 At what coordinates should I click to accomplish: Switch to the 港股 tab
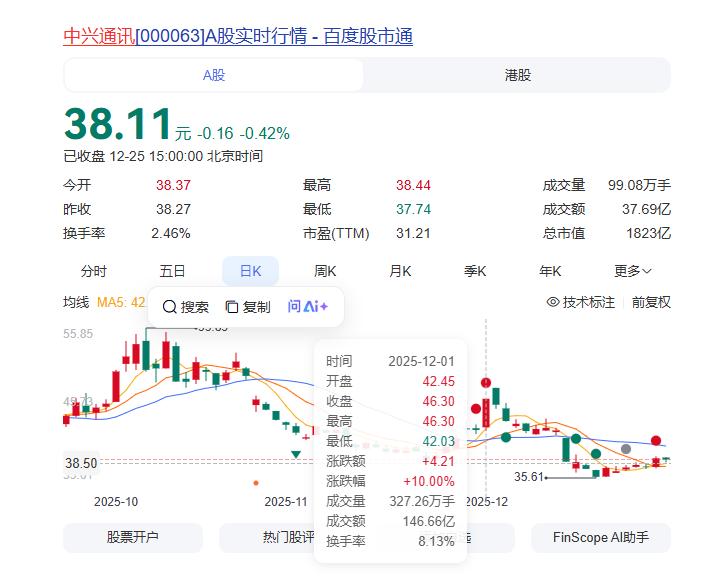click(518, 75)
